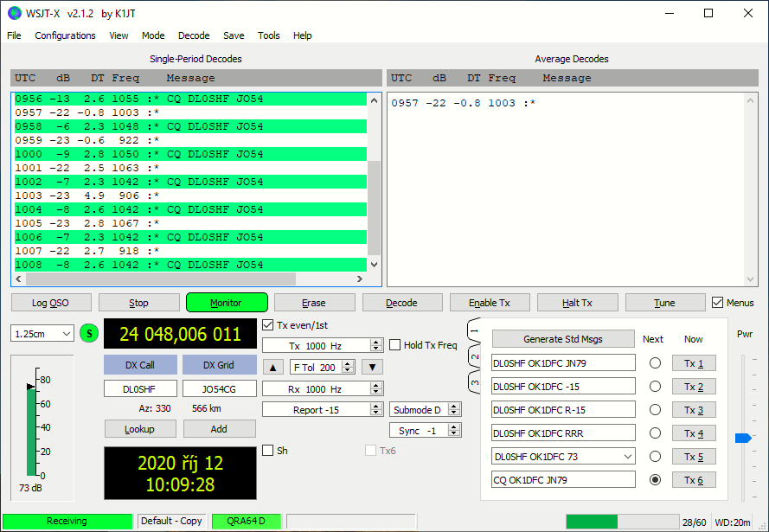
Task: Enable the Sh shorthand checkbox
Action: pos(268,451)
